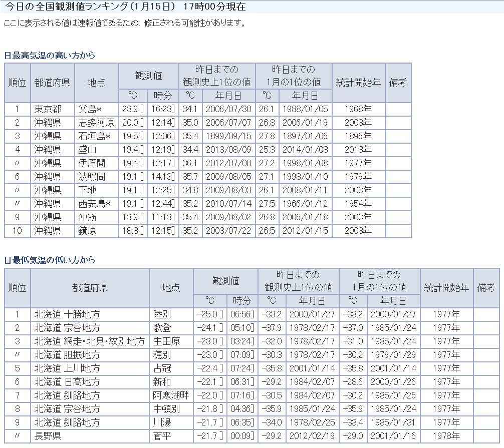
Task: Click 志多阿原 in the high temperature table
Action: pos(96,123)
